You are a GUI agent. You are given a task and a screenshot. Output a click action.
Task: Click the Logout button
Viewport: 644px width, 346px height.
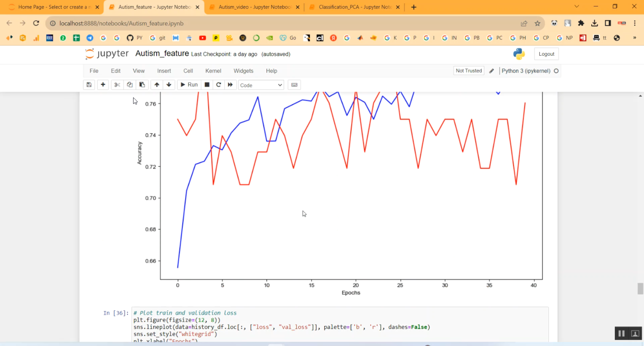click(546, 54)
